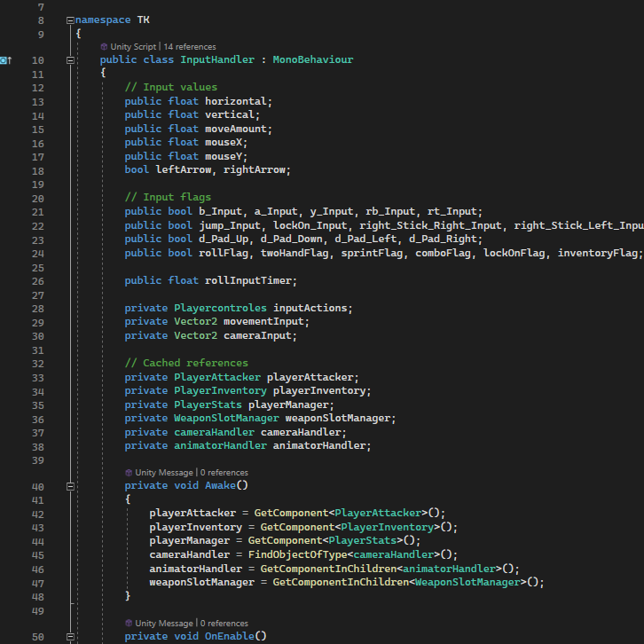Viewport: 644px width, 644px height.
Task: Click line number 19 in the gutter
Action: tap(38, 185)
